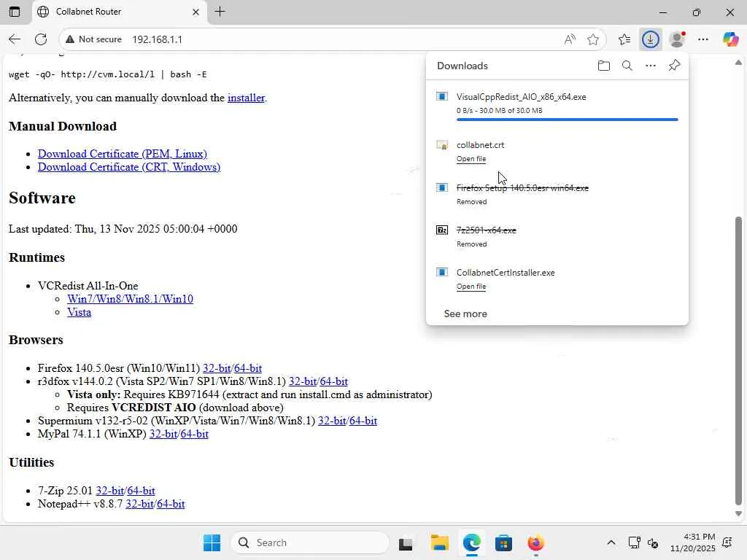Open the clock and date flyout

pos(693,542)
